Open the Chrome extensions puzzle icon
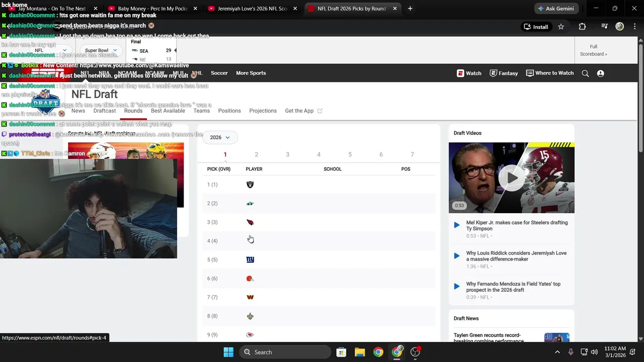 coord(582,27)
